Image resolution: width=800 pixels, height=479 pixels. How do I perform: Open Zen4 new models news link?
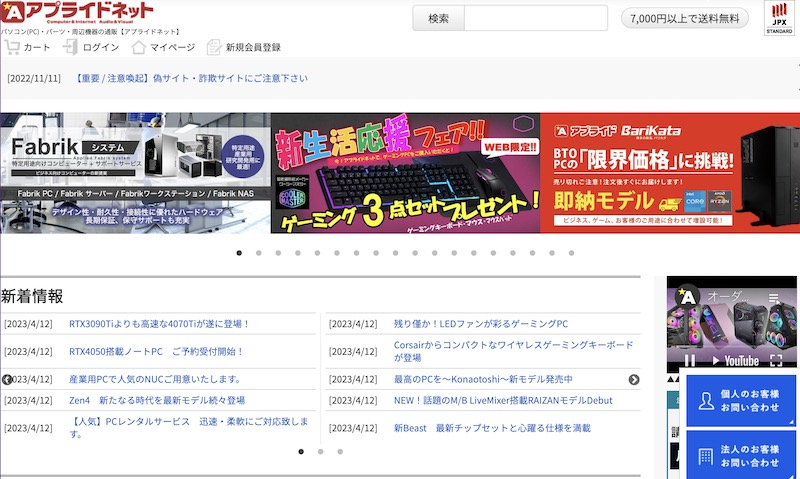pos(157,400)
